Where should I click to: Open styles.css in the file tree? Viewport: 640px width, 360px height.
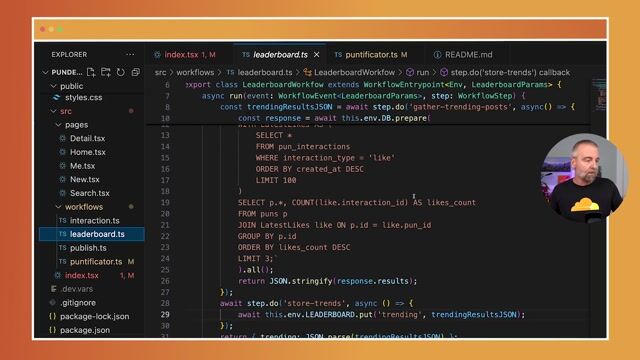click(x=84, y=98)
